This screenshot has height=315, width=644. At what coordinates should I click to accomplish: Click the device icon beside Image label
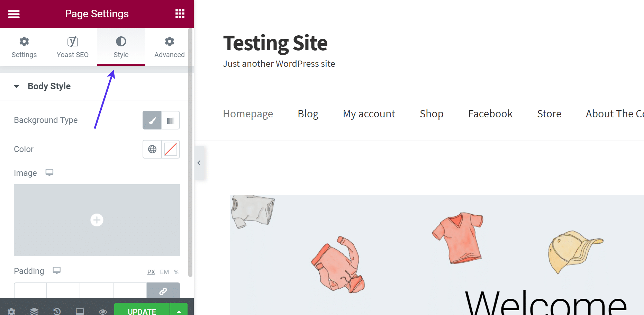49,172
